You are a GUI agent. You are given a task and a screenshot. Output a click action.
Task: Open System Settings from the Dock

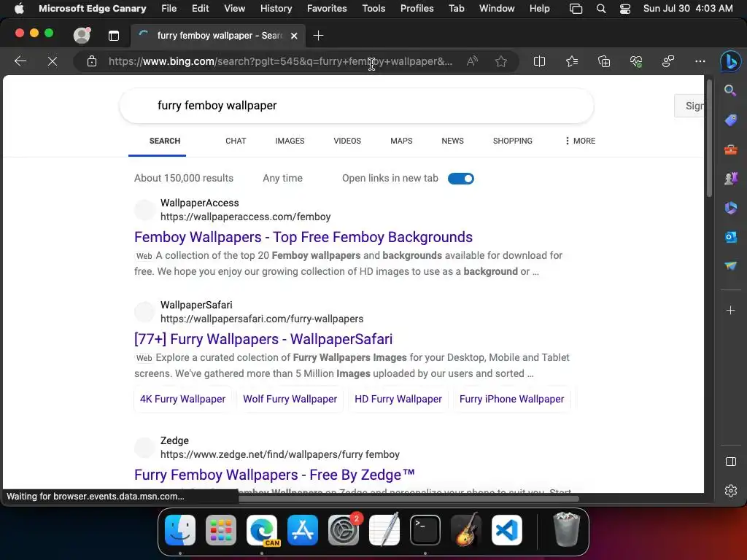344,530
